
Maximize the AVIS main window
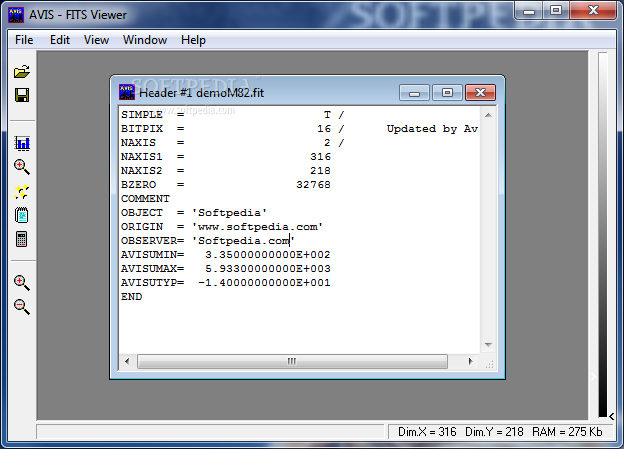click(x=556, y=10)
